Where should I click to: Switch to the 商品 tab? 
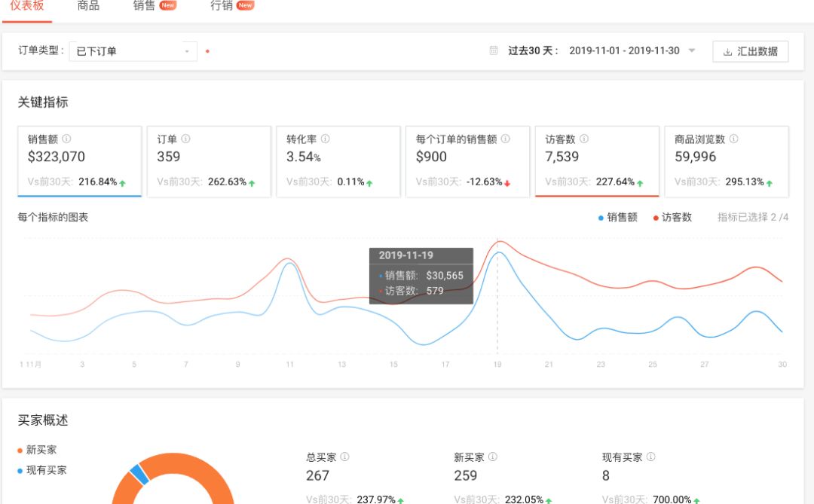(x=89, y=6)
